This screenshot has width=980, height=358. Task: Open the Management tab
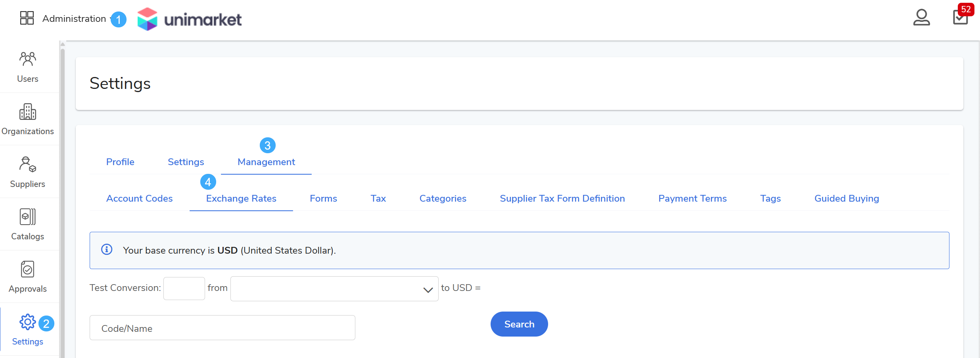click(266, 162)
